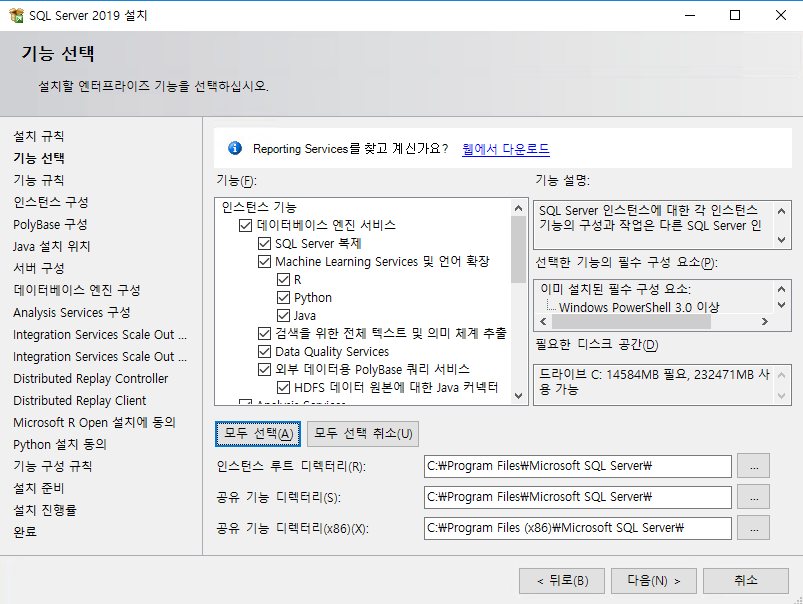Select PolyBase 구성 step in sidebar
Screen dimensions: 803x604
point(50,224)
